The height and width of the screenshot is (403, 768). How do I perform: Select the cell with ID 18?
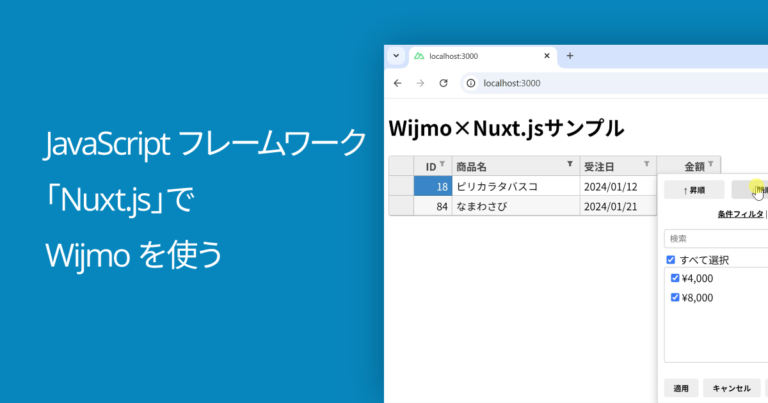433,186
